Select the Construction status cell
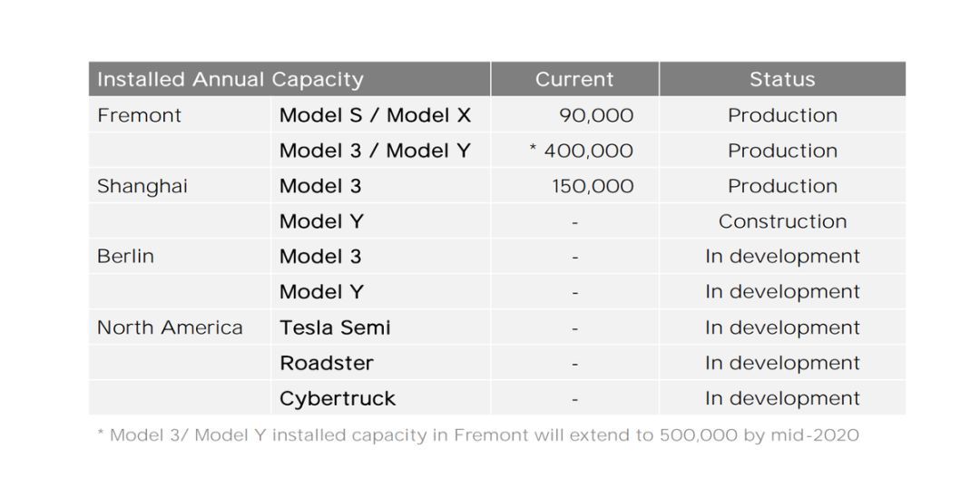 [x=782, y=221]
